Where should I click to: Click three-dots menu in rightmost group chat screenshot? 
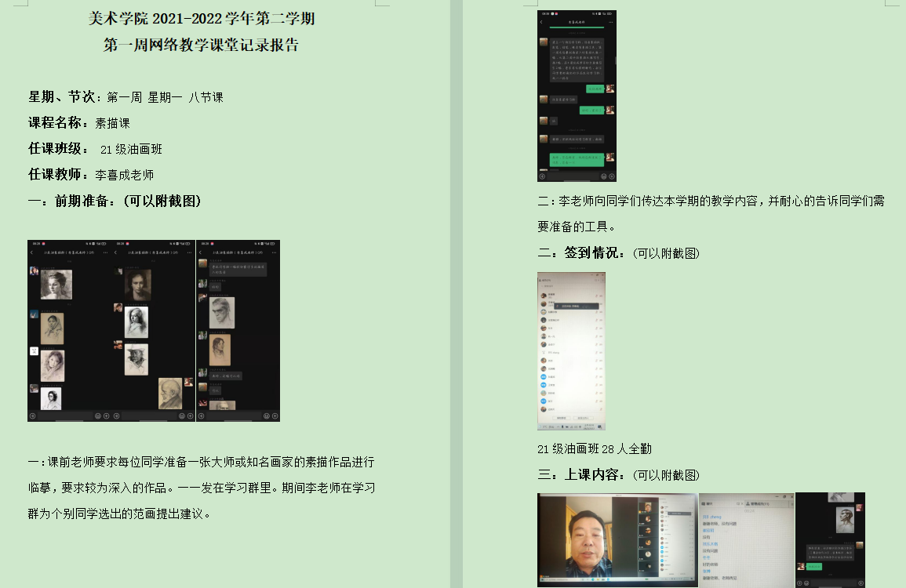275,252
